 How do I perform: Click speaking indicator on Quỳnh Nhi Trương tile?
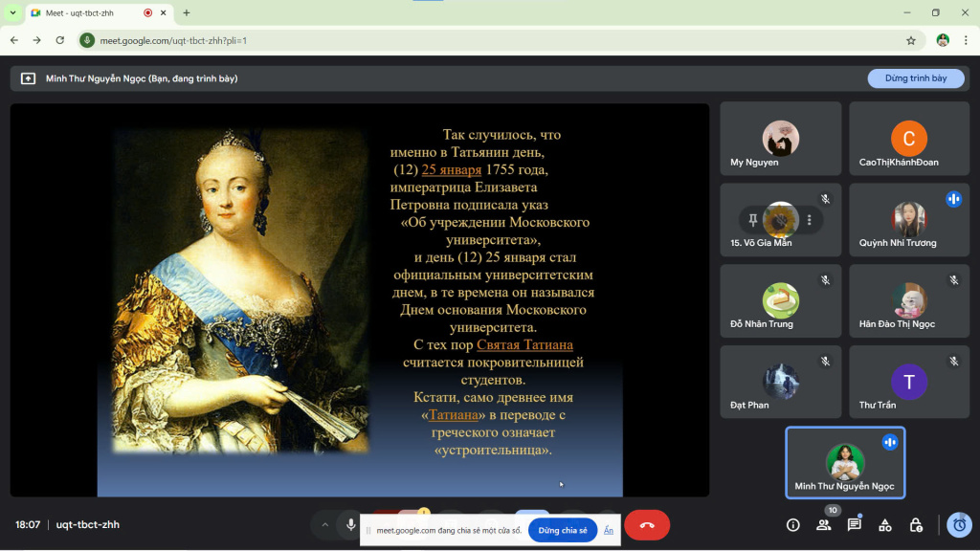(x=954, y=199)
